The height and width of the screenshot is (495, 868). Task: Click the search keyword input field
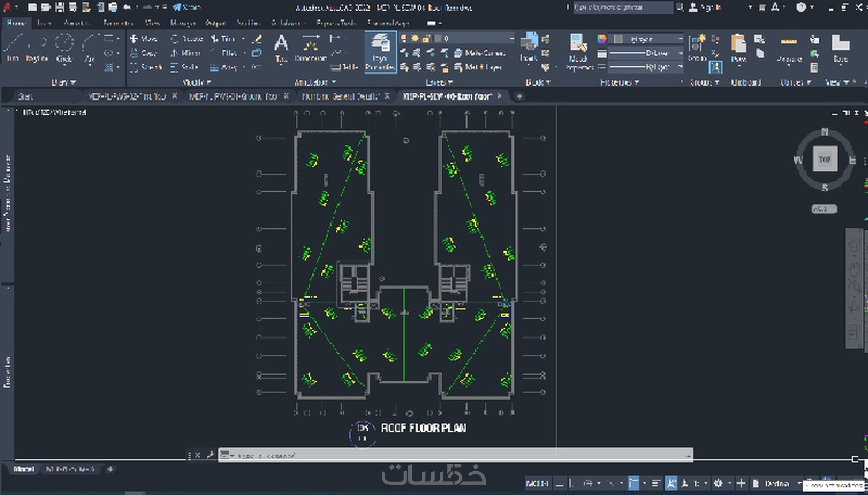(623, 7)
